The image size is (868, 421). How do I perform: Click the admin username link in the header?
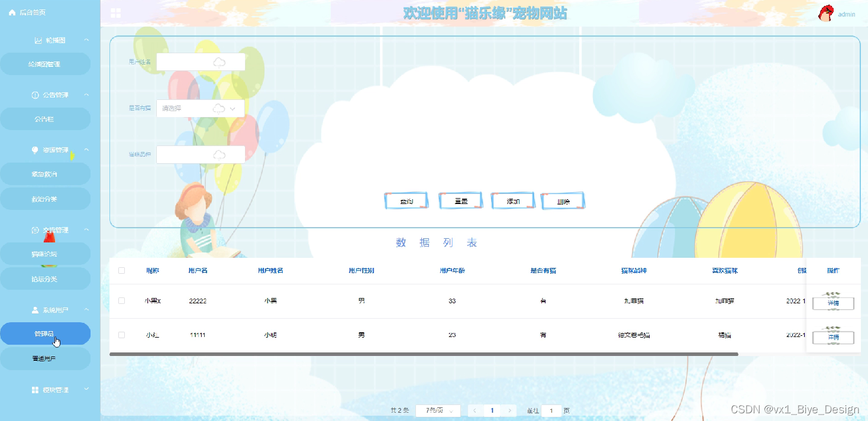(x=847, y=14)
